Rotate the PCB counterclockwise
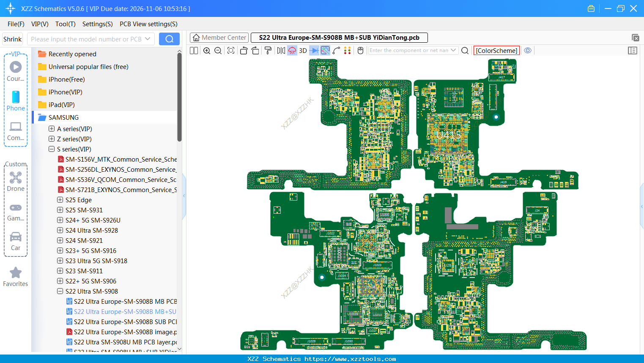This screenshot has width=644, height=363. [x=244, y=51]
